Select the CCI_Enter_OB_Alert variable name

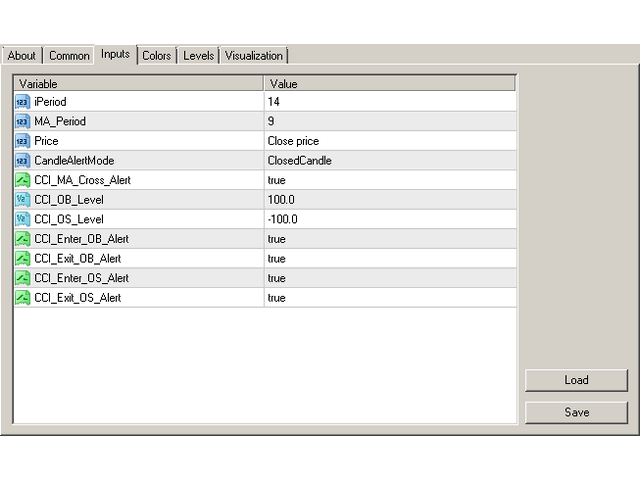(x=82, y=239)
